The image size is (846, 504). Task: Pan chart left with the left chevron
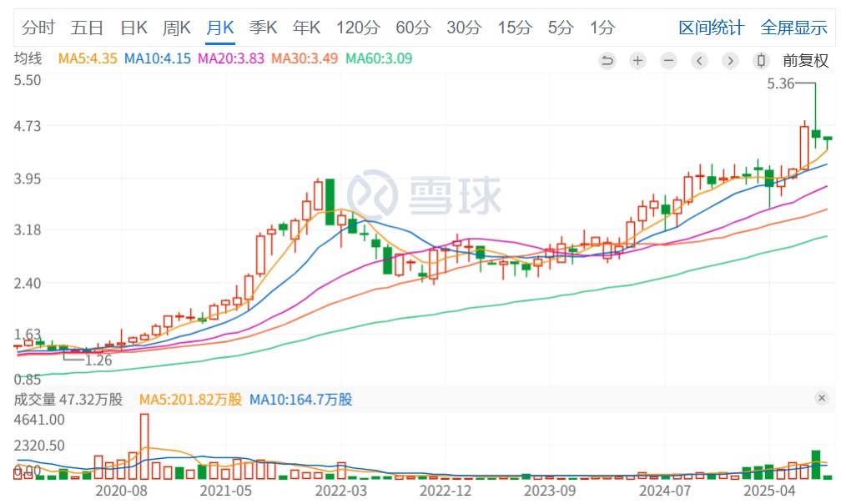coord(699,60)
